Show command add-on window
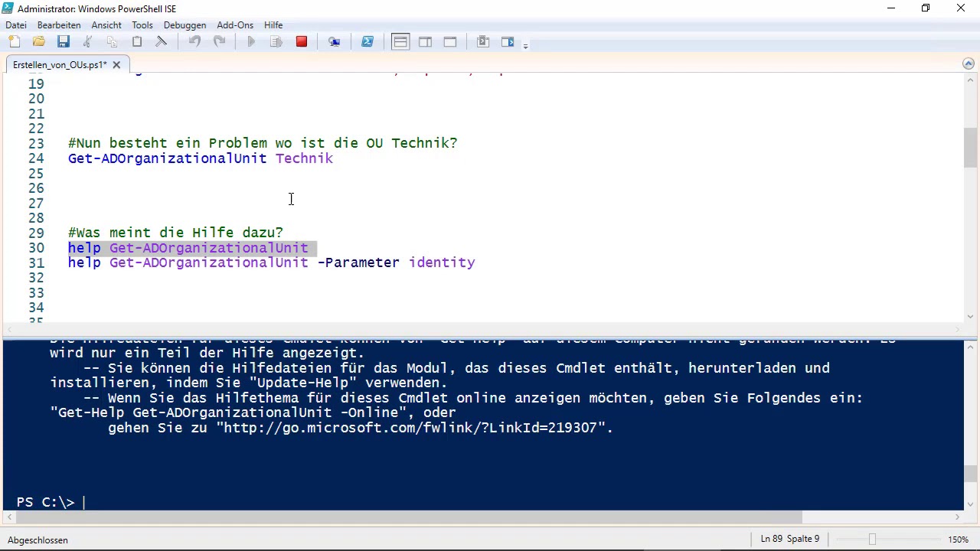Image resolution: width=980 pixels, height=551 pixels. pyautogui.click(x=483, y=42)
